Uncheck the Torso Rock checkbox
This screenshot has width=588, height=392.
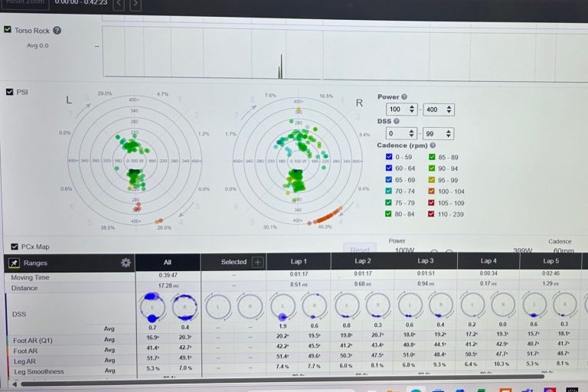pos(8,30)
